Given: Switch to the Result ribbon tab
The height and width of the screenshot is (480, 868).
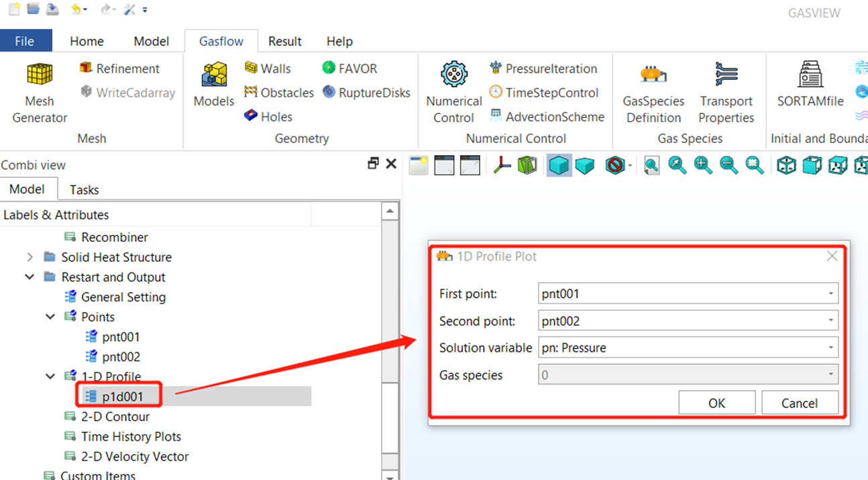Looking at the screenshot, I should 285,41.
